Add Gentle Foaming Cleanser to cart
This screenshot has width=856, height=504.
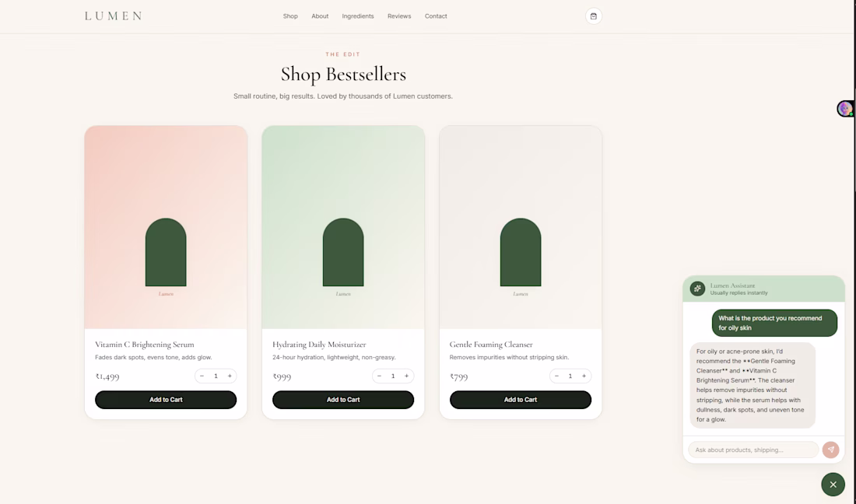point(521,400)
